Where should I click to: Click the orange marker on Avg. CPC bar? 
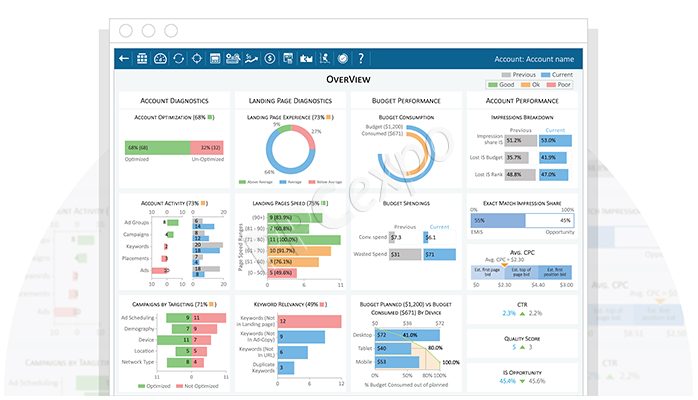click(x=504, y=265)
